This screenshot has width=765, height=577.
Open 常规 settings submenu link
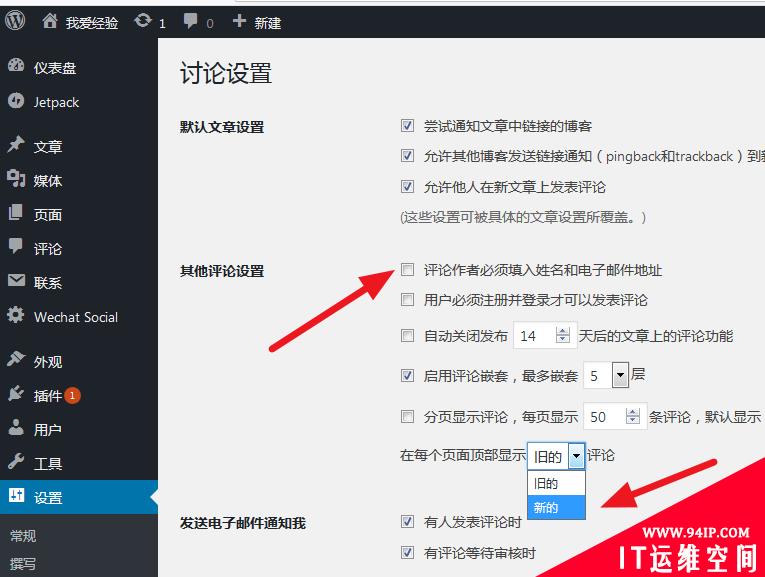23,536
